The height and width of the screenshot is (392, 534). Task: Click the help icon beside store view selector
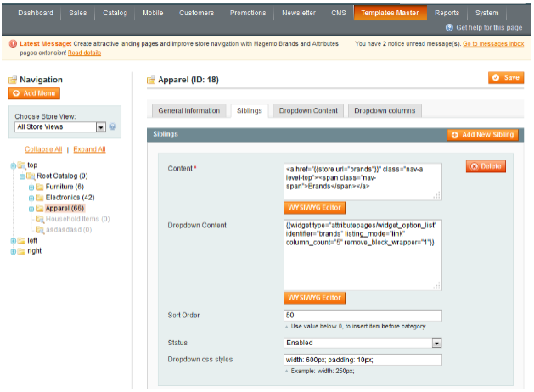click(113, 127)
